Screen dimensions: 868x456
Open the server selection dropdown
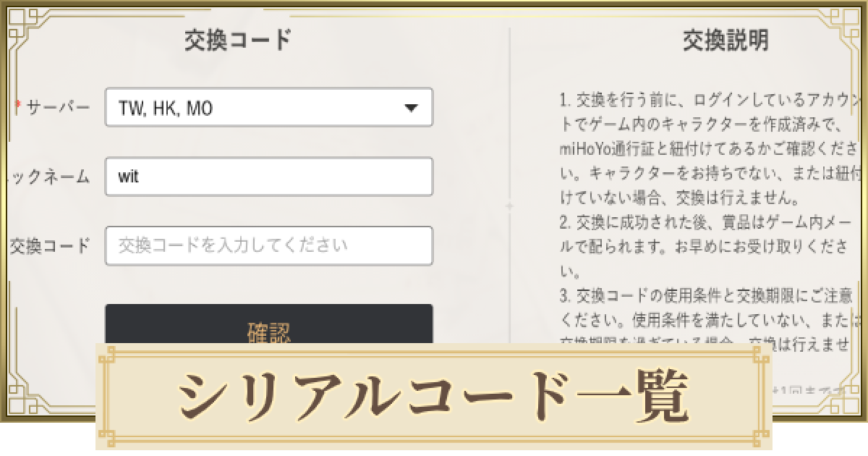(268, 107)
